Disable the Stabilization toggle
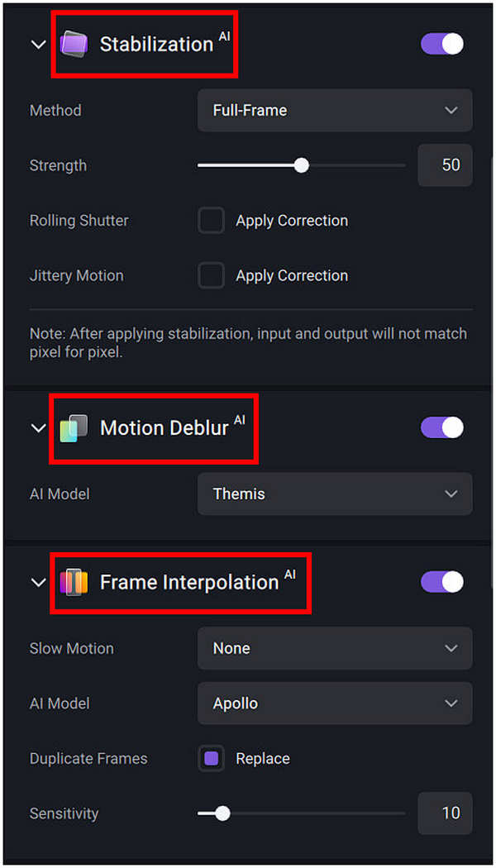496x868 pixels. pyautogui.click(x=442, y=44)
